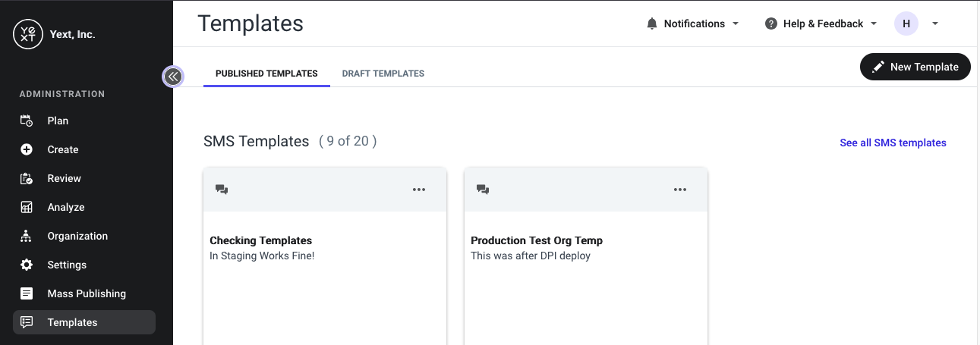Open the user account dropdown arrow
This screenshot has width=980, height=345.
pos(935,24)
